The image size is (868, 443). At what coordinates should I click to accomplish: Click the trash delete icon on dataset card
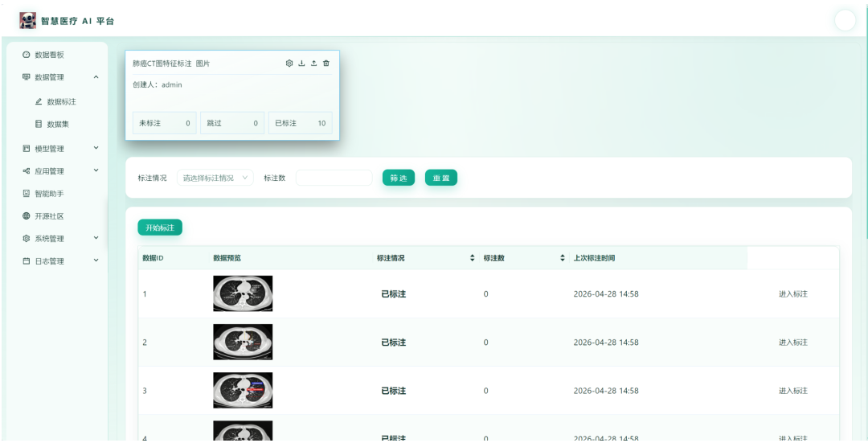click(326, 64)
